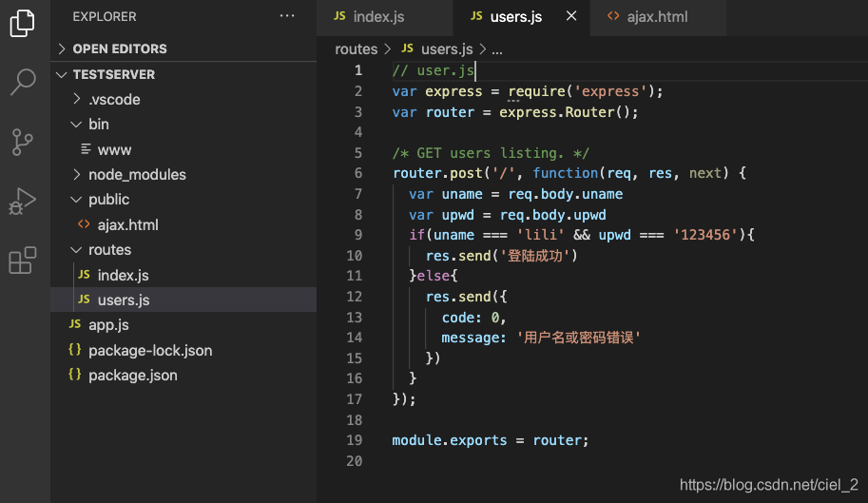
Task: Switch to the index.js tab
Action: (377, 16)
